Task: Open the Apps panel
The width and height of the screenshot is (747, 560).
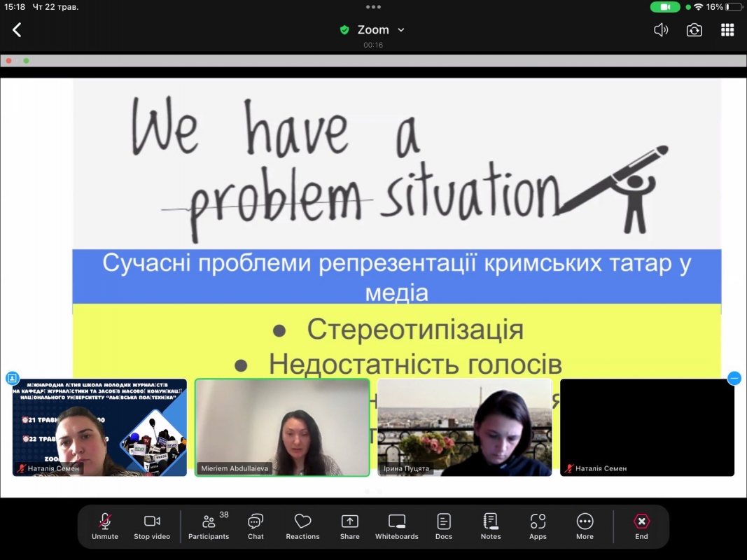Action: pyautogui.click(x=538, y=526)
